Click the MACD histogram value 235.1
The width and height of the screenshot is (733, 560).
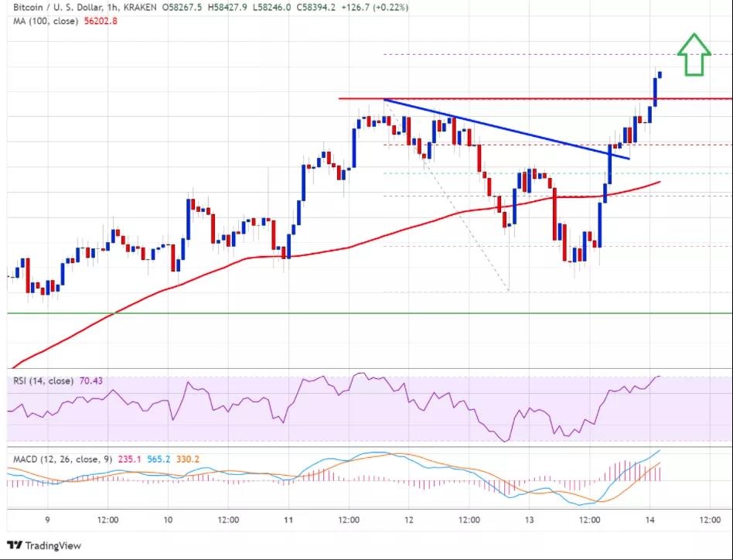point(130,459)
